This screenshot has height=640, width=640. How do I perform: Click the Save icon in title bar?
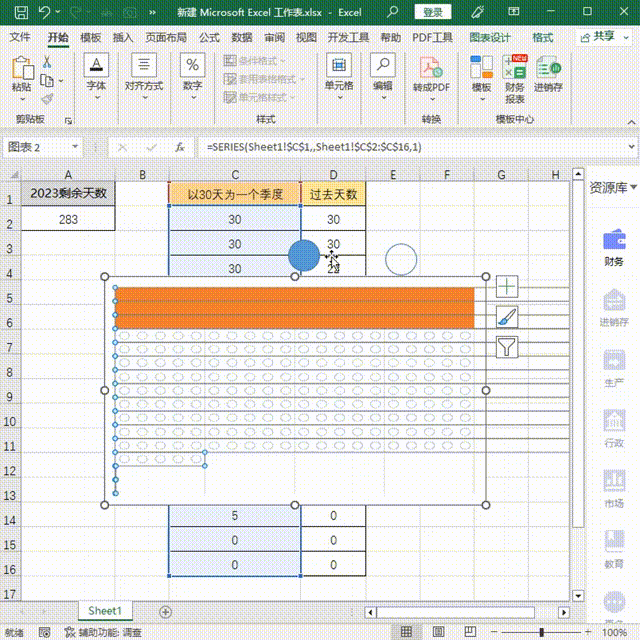coord(21,12)
